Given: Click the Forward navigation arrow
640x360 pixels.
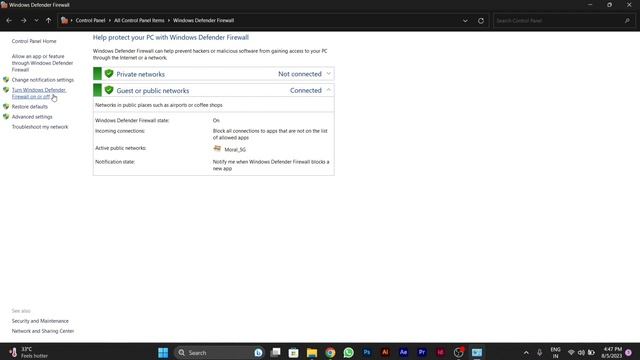Looking at the screenshot, I should (x=23, y=20).
